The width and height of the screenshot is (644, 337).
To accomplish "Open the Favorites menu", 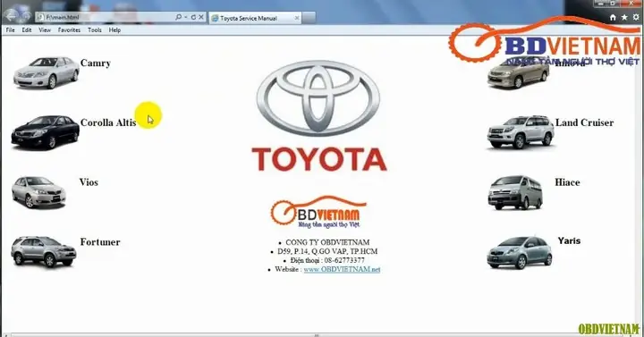I will [x=69, y=30].
